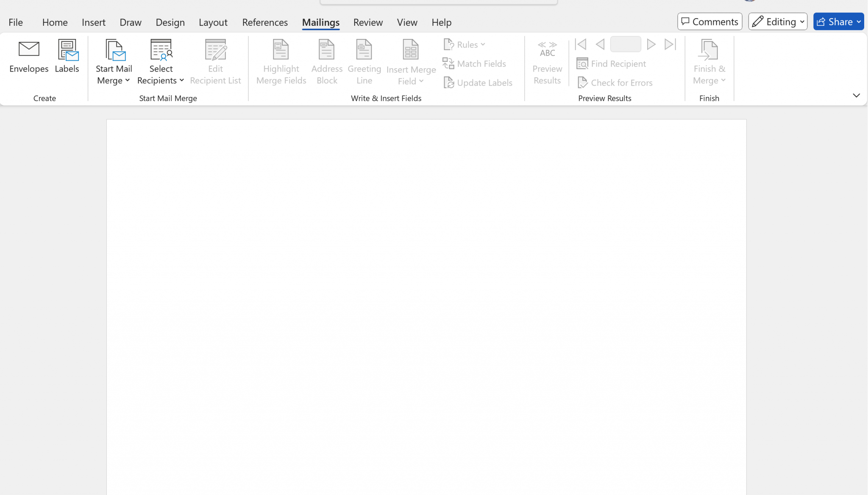
Task: Open the File menu
Action: point(16,22)
